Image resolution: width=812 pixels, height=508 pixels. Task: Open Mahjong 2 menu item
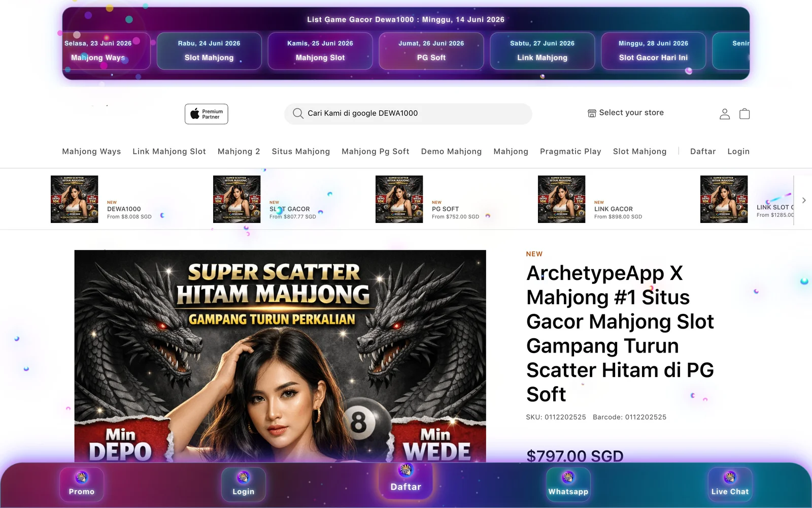pyautogui.click(x=239, y=151)
